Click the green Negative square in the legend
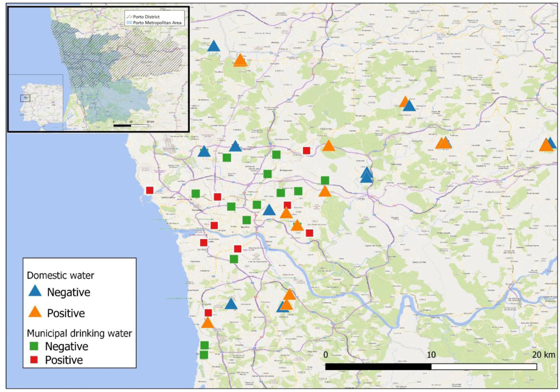The width and height of the screenshot is (560, 392). coord(34,346)
